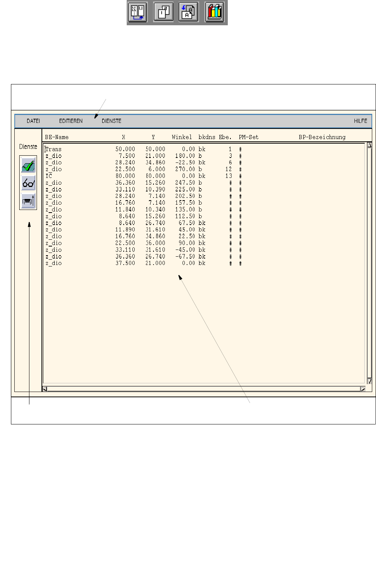Click the BP-Bezeichnung column header
Screen dimensions: 376x588
[x=322, y=137]
